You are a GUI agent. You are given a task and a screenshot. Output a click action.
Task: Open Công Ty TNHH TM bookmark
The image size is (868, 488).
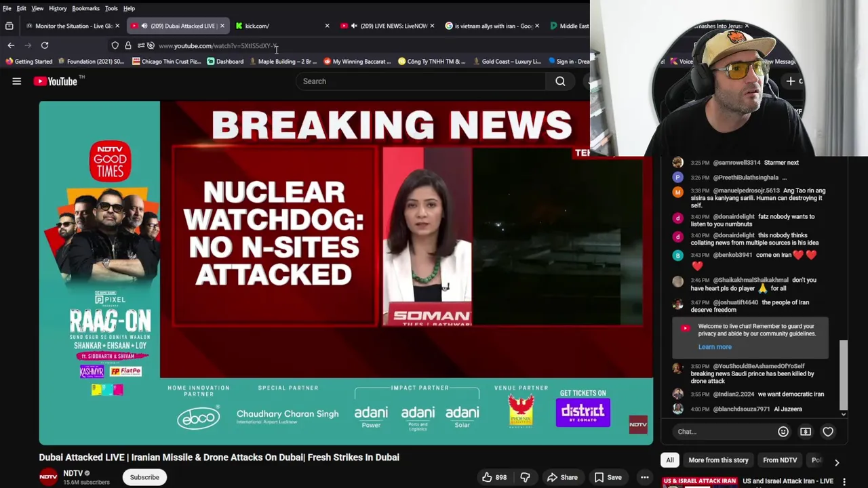click(432, 62)
